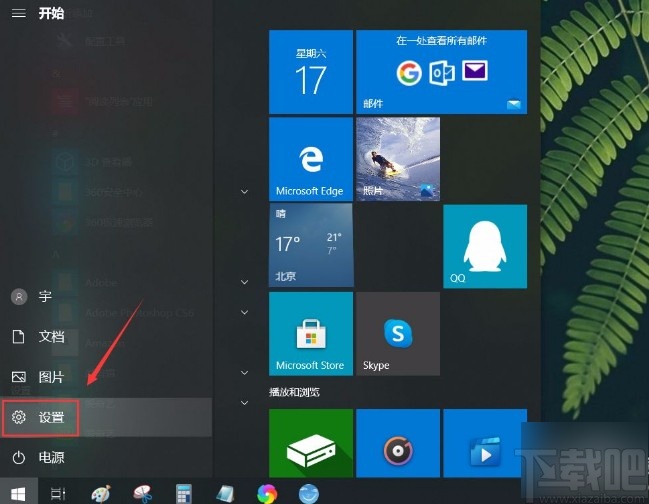Image resolution: width=649 pixels, height=504 pixels.
Task: Open the notepad taskbar icon
Action: click(226, 493)
